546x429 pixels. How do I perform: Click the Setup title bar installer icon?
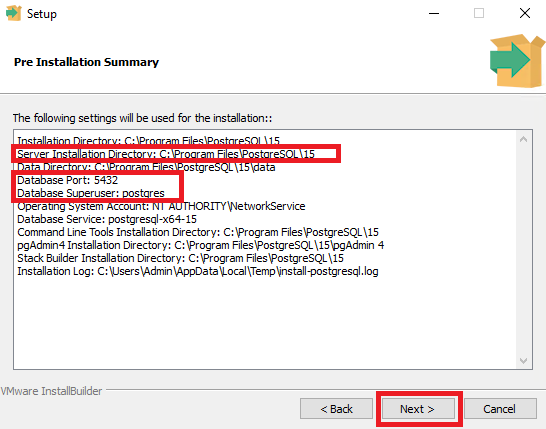point(14,13)
